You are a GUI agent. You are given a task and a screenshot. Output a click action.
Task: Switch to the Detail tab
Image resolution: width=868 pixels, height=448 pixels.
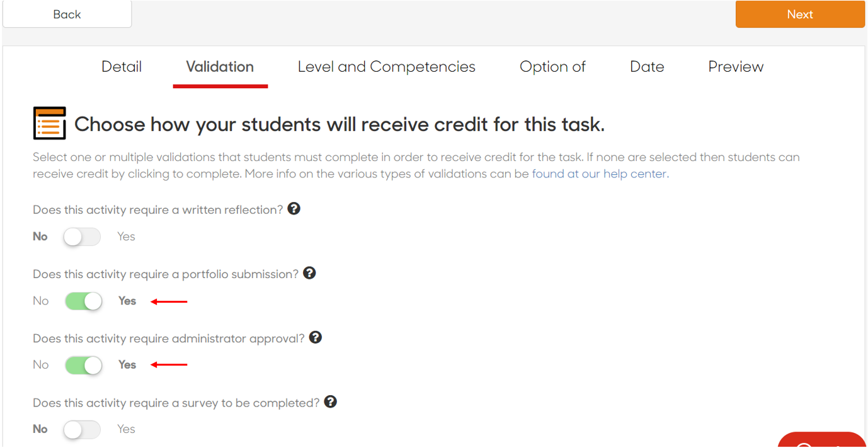122,67
